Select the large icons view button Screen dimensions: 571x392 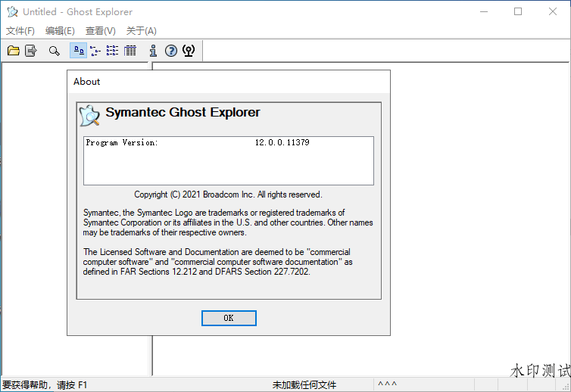tap(78, 51)
